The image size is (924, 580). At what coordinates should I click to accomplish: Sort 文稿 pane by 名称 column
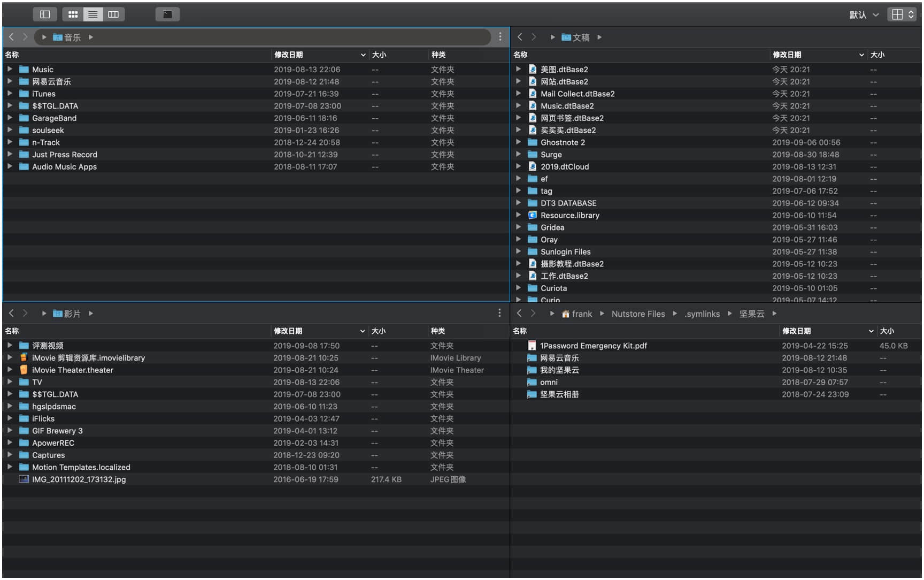click(x=640, y=55)
